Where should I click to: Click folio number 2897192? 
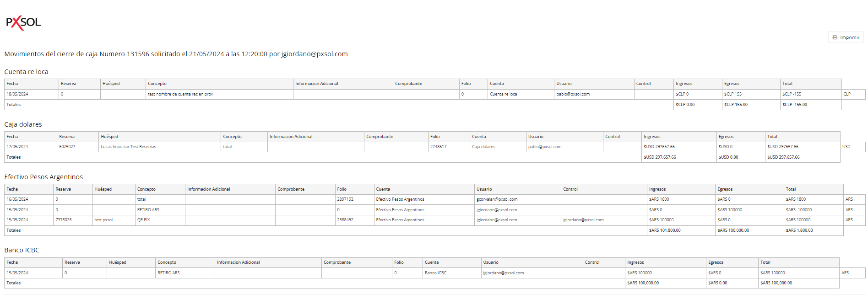pos(345,199)
